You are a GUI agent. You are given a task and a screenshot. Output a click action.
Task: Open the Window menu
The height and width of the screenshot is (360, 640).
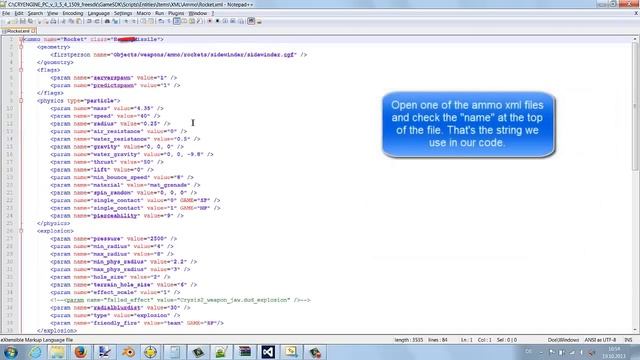tap(198, 13)
